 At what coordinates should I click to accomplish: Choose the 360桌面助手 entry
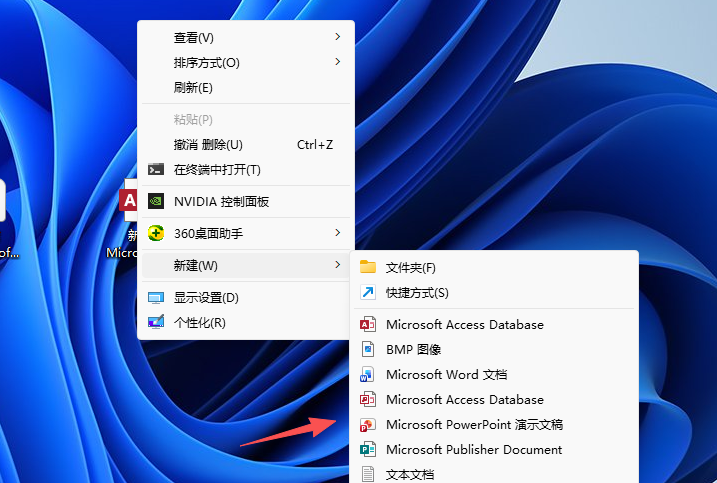click(x=246, y=233)
